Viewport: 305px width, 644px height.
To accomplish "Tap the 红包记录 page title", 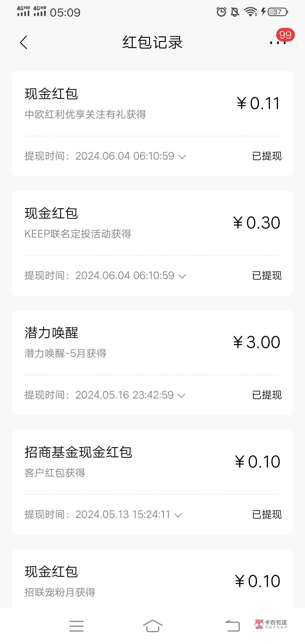I will (152, 42).
